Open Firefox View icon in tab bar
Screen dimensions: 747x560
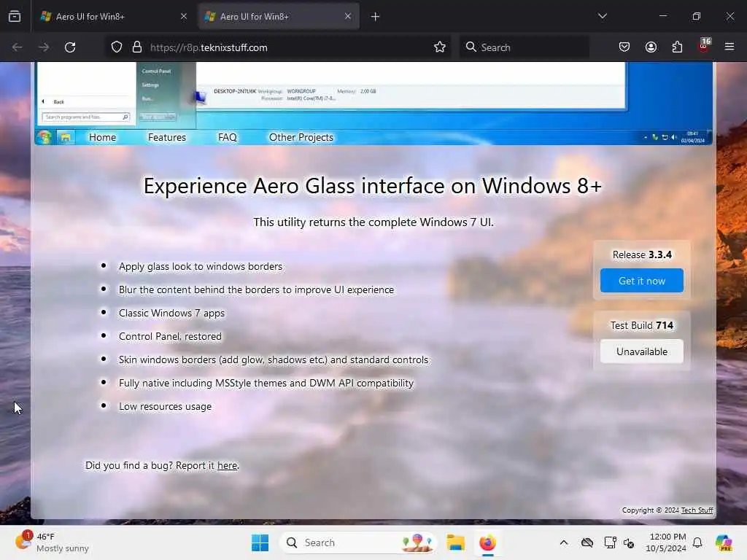[15, 16]
